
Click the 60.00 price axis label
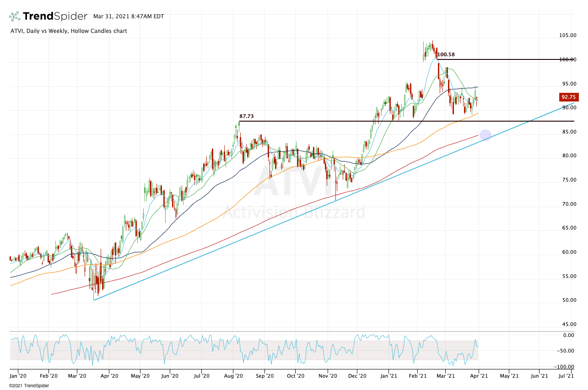(570, 252)
